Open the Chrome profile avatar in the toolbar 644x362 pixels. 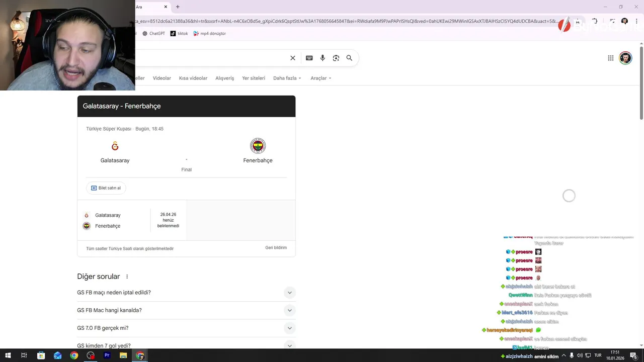coord(624,21)
